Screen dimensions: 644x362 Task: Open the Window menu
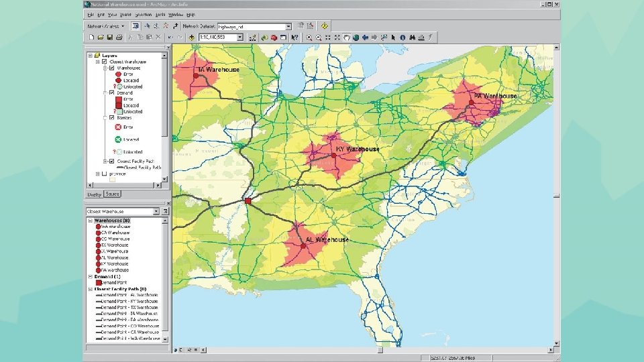tap(176, 14)
